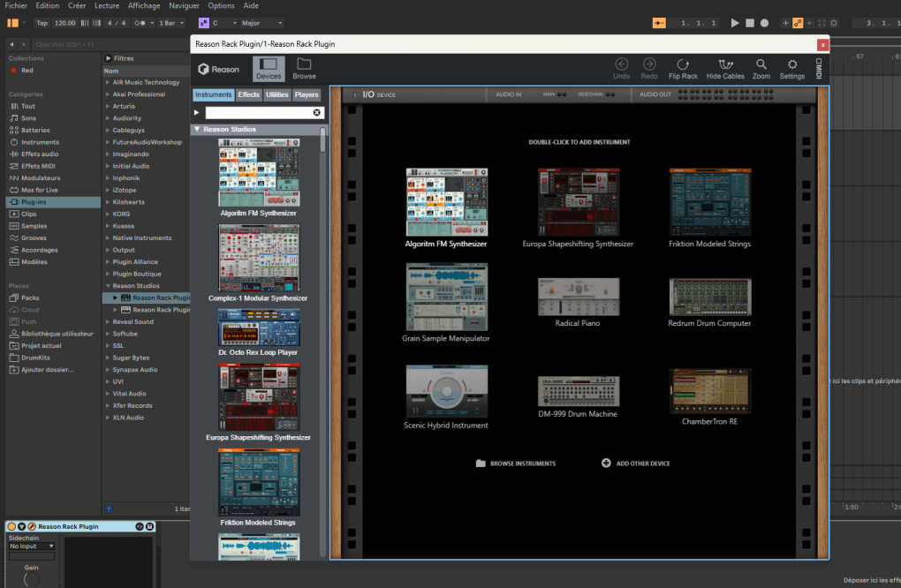Expand the Native Instruments folder

108,237
